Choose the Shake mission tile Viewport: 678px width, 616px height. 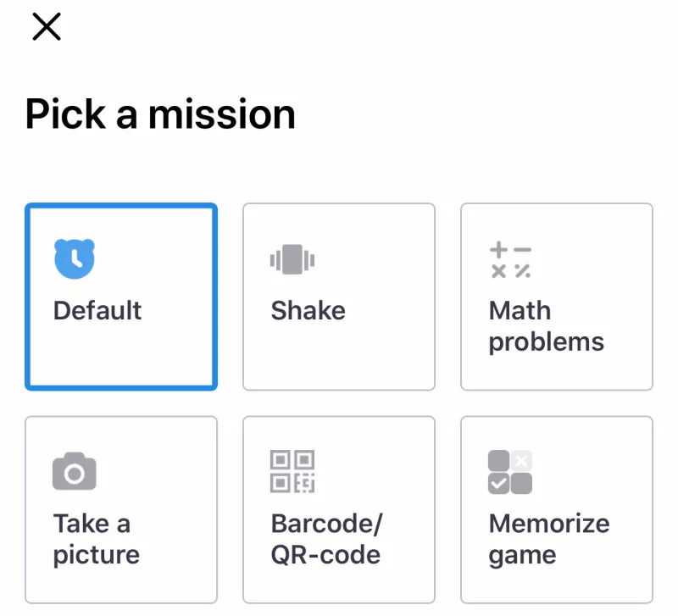[x=339, y=297]
